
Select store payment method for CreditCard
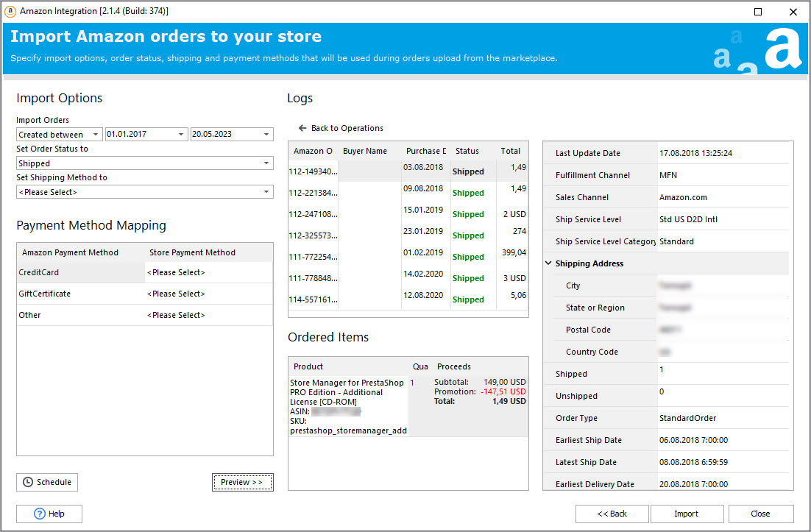pyautogui.click(x=208, y=272)
